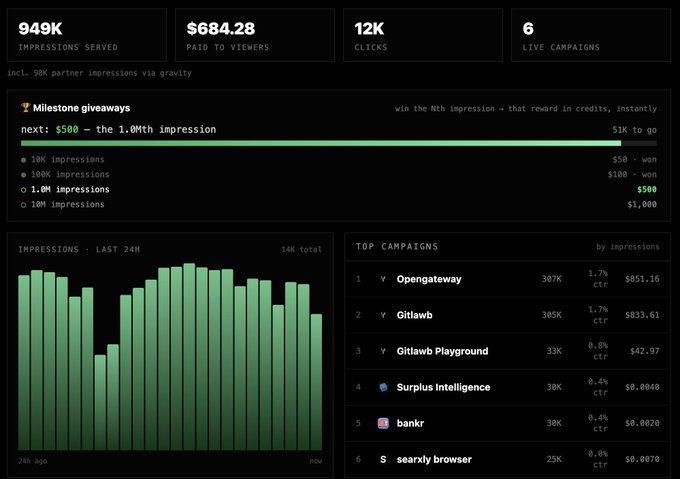Image resolution: width=680 pixels, height=479 pixels.
Task: Click the "$833.61" amount
Action: click(x=642, y=315)
